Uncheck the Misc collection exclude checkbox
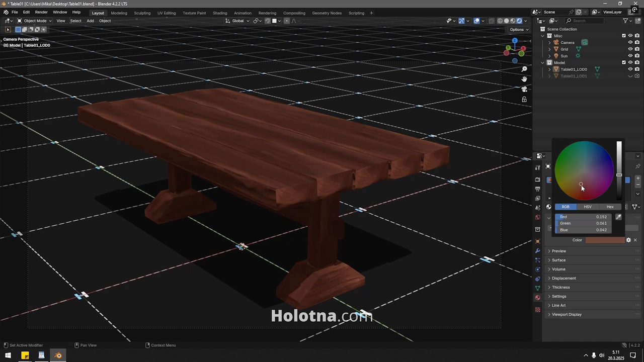Image resolution: width=644 pixels, height=362 pixels. 624,36
